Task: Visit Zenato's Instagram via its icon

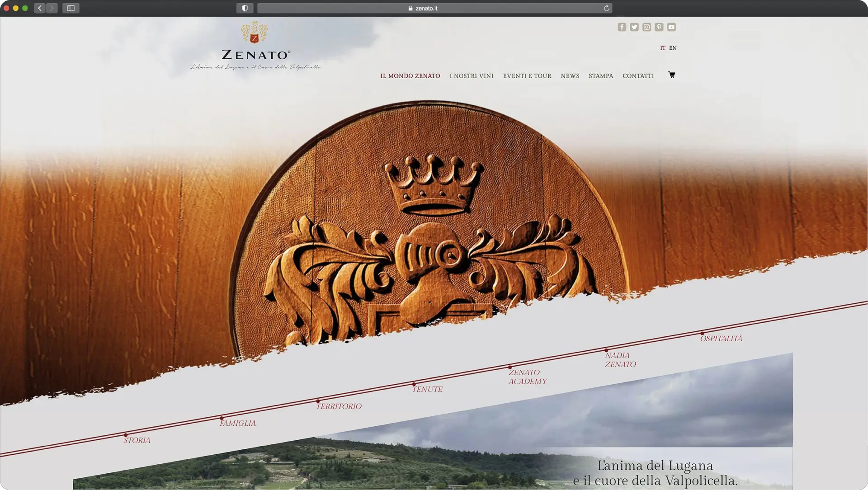Action: [x=647, y=27]
